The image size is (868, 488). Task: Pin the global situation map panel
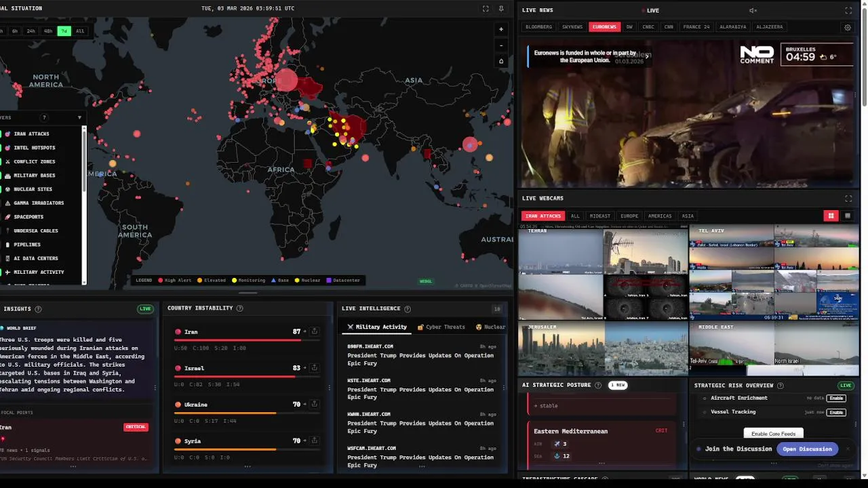[501, 9]
